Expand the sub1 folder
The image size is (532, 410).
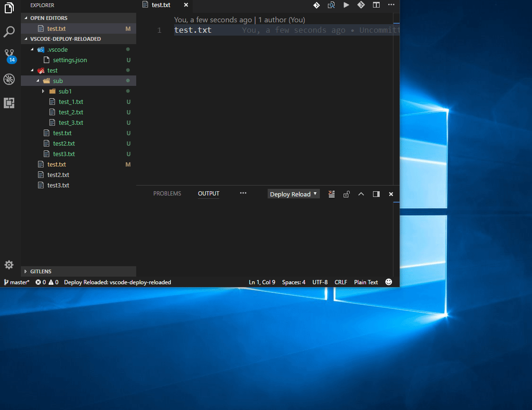click(x=43, y=91)
